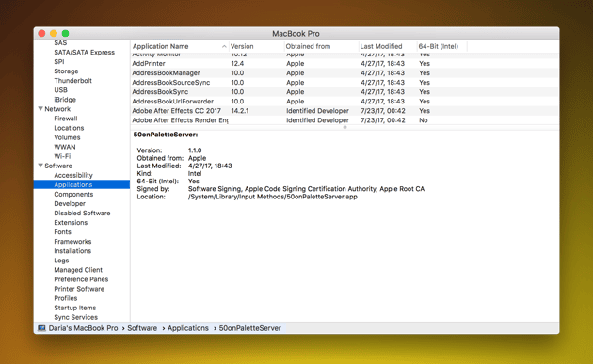Open Profiles in the sidebar

pos(66,298)
